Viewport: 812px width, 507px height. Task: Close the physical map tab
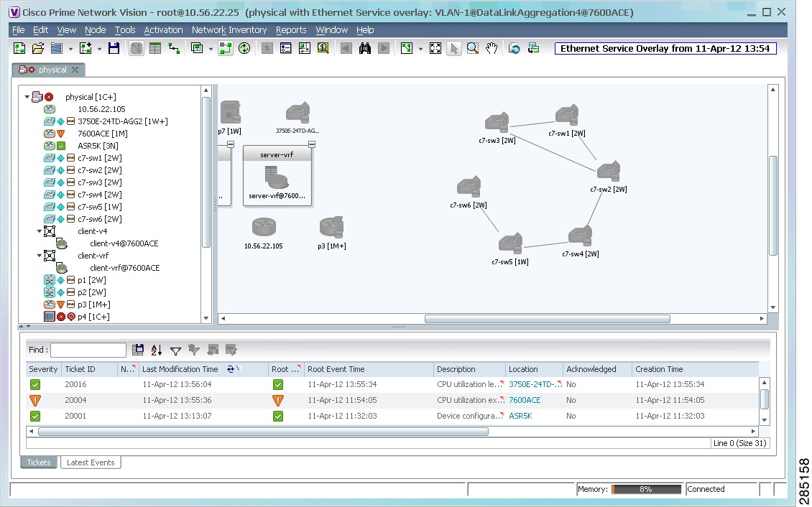pyautogui.click(x=75, y=70)
